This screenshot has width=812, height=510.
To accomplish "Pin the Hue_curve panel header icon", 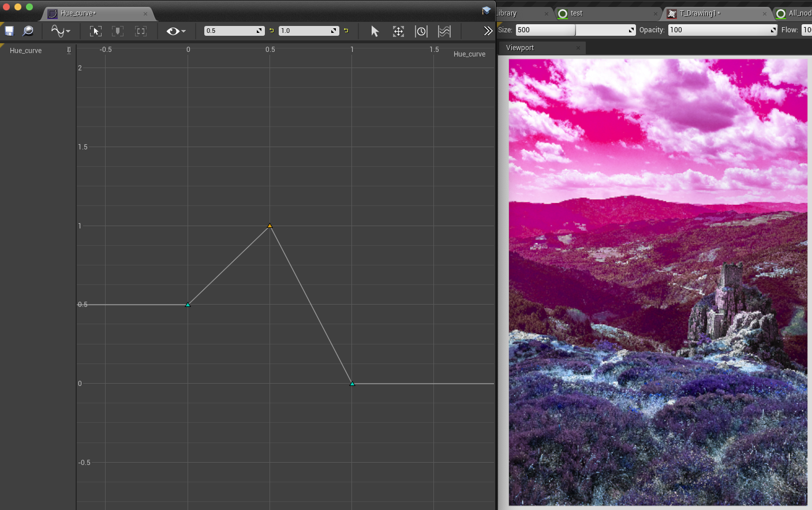I will [69, 50].
